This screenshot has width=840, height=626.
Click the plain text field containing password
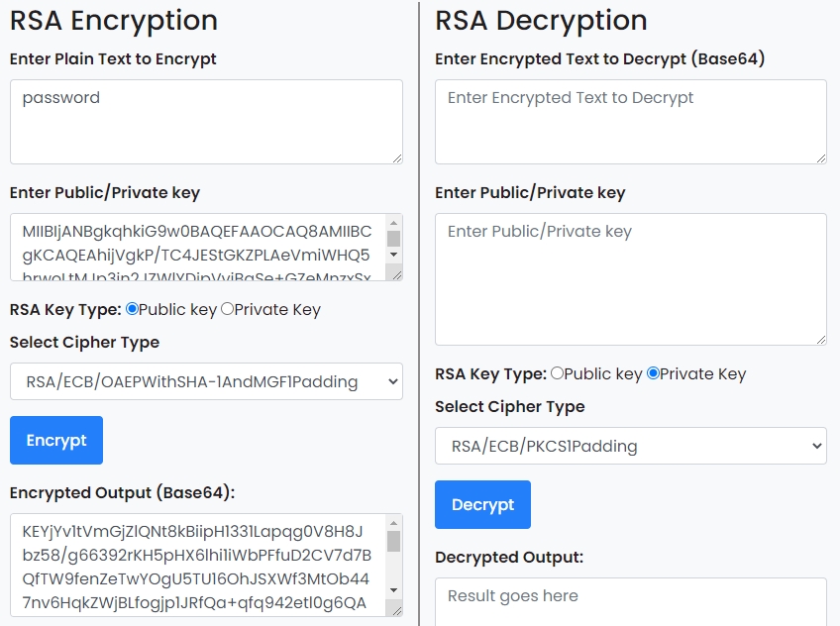(198, 119)
